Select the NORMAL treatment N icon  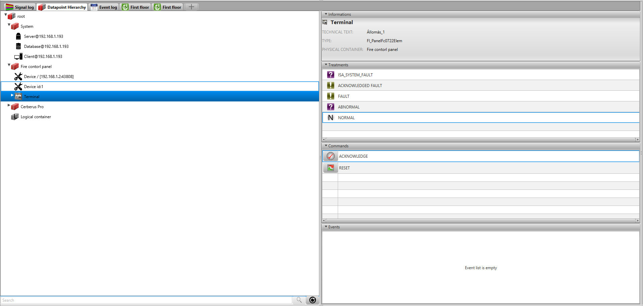(x=330, y=118)
